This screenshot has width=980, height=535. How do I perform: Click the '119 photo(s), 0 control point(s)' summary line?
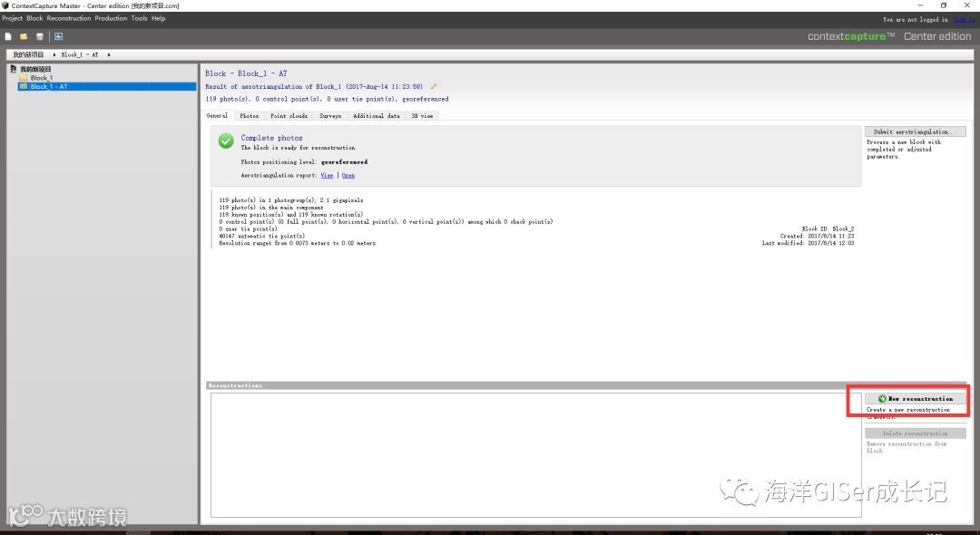pos(327,99)
